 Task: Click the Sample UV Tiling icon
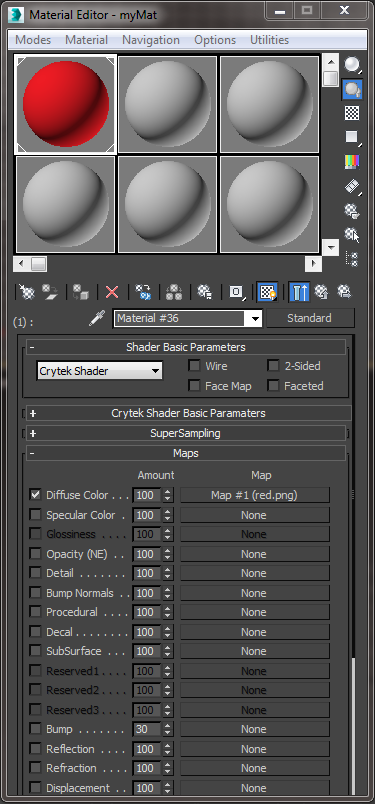tap(352, 137)
